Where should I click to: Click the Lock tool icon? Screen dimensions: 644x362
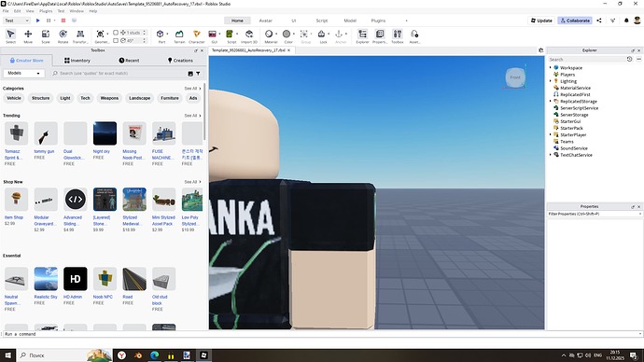coord(322,35)
